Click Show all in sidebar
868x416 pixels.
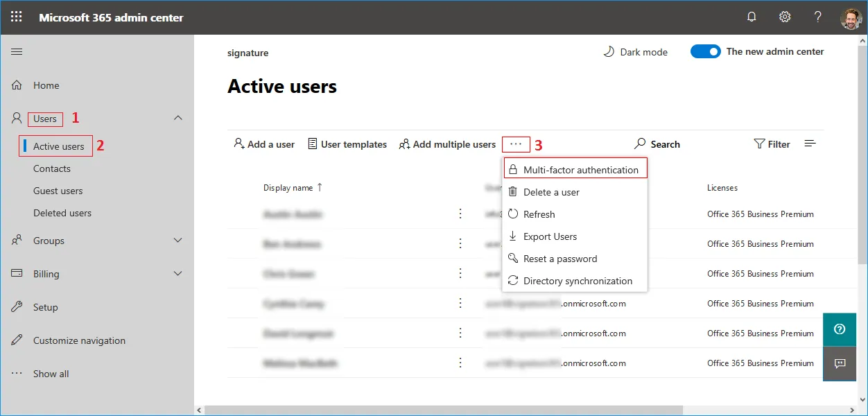coord(51,374)
